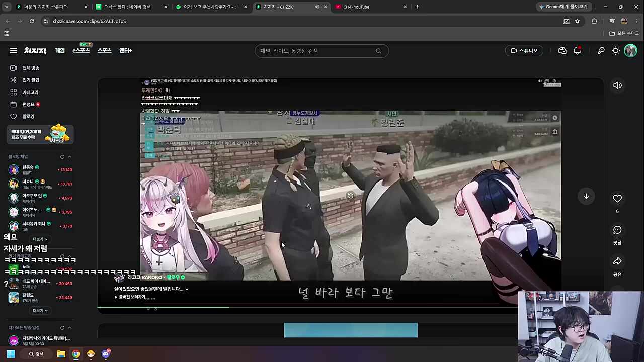Expand 더보기 under popular categories

coord(40,311)
